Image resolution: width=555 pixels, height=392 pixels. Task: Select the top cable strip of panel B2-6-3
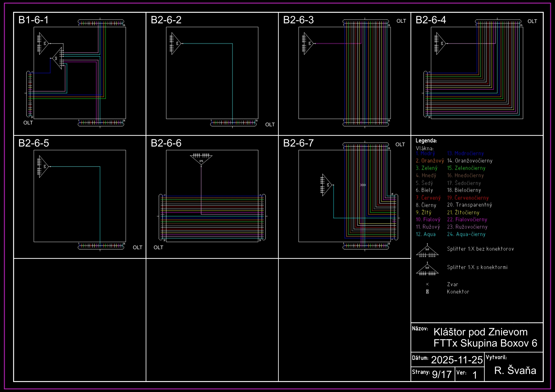click(366, 21)
